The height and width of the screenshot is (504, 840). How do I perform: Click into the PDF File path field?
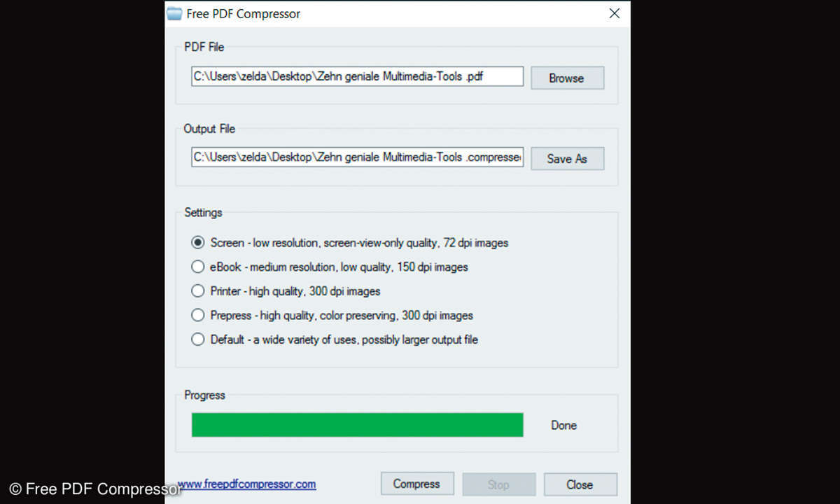[x=357, y=76]
